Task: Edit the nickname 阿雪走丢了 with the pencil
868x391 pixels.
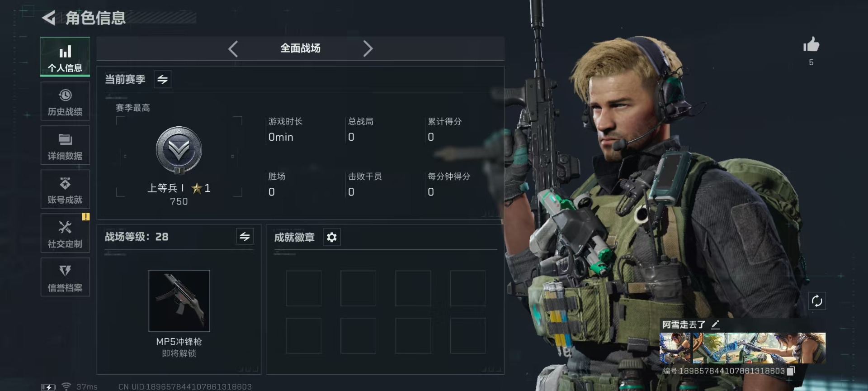Action: pyautogui.click(x=715, y=324)
